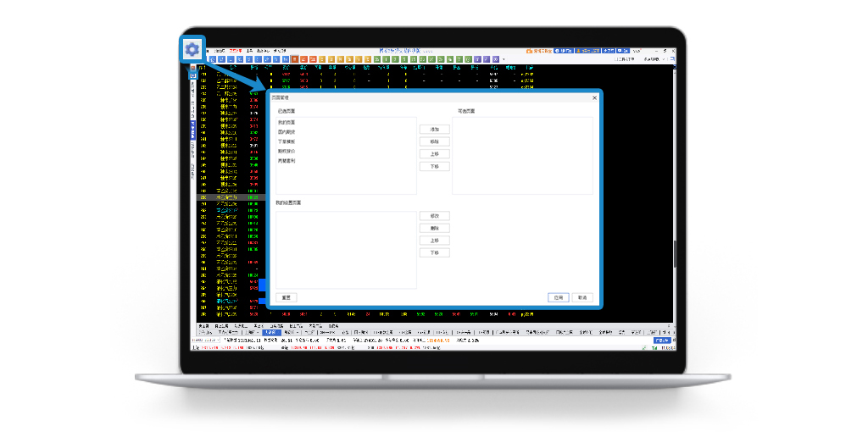The width and height of the screenshot is (868, 432).
Task: Click the 删除 button
Action: tap(434, 228)
